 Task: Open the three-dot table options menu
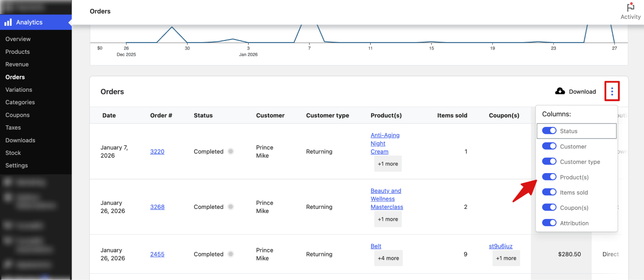pos(612,91)
